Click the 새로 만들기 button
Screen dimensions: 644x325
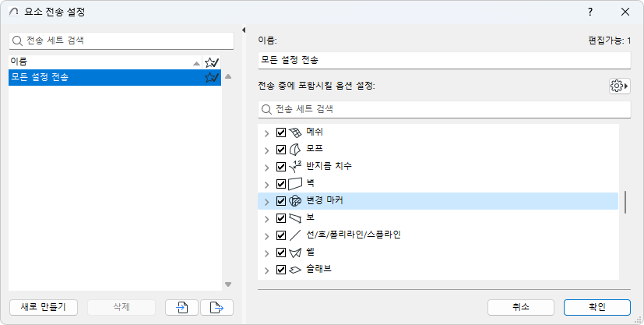point(43,307)
